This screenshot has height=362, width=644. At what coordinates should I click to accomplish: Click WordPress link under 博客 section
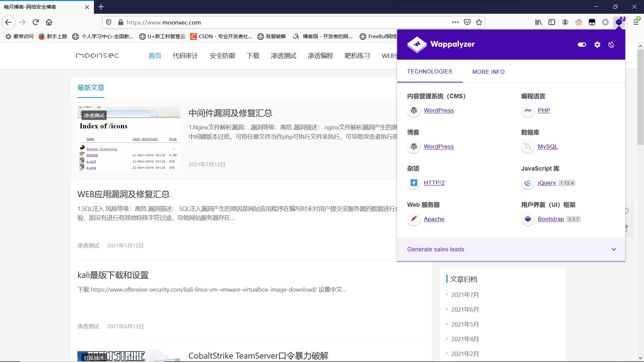pos(439,146)
